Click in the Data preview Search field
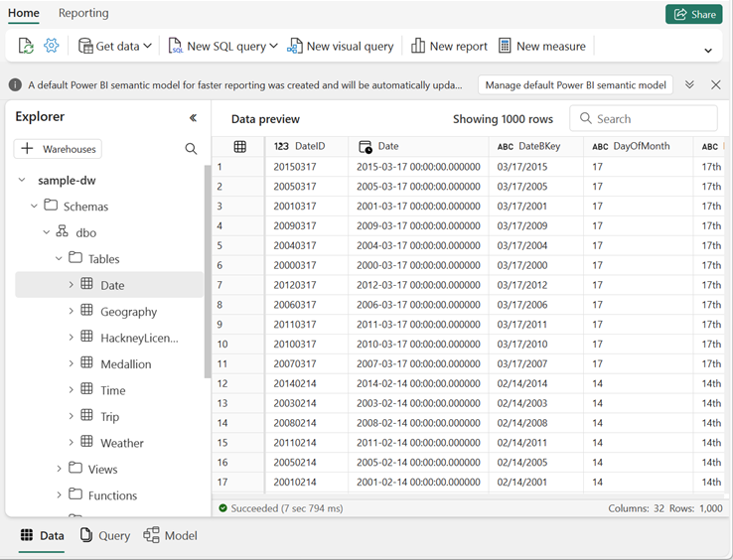Image resolution: width=733 pixels, height=560 pixels. [x=644, y=118]
